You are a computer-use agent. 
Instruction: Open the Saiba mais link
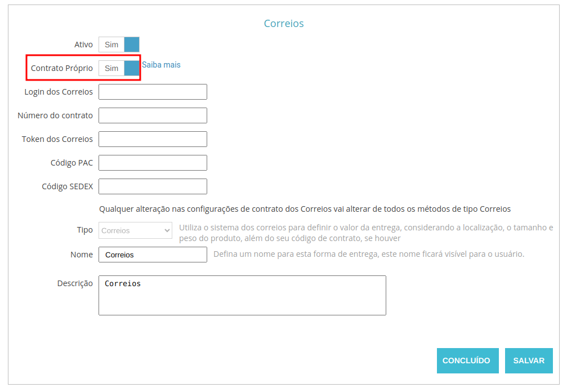[161, 65]
